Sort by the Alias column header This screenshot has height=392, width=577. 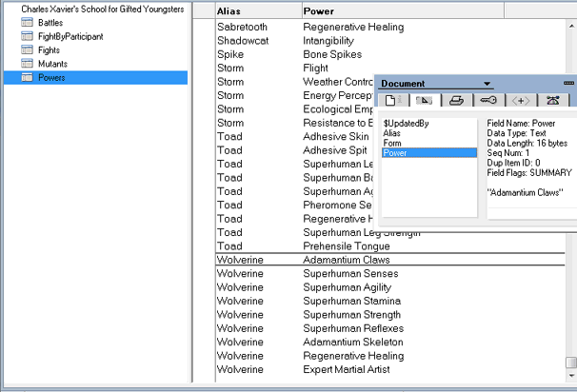pos(258,11)
